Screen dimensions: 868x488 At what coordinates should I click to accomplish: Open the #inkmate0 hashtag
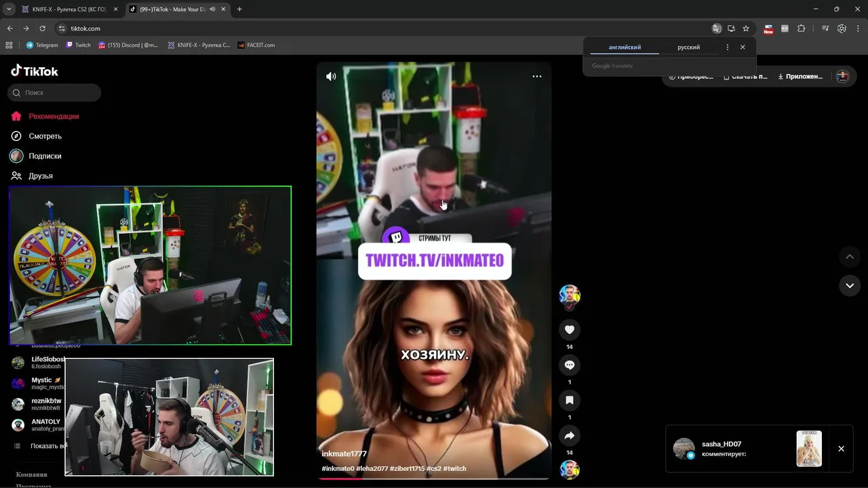pyautogui.click(x=338, y=468)
